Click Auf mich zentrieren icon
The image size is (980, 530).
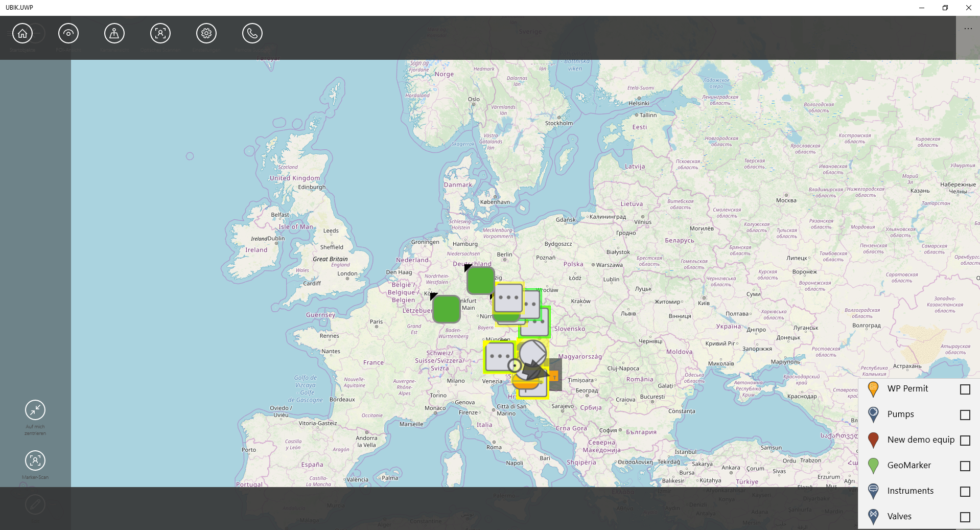[35, 410]
